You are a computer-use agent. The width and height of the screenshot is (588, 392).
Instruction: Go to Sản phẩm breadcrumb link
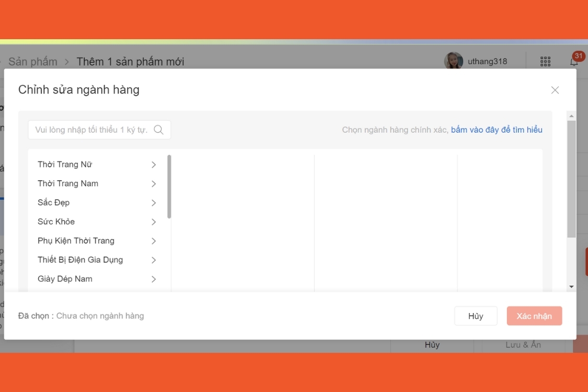33,62
